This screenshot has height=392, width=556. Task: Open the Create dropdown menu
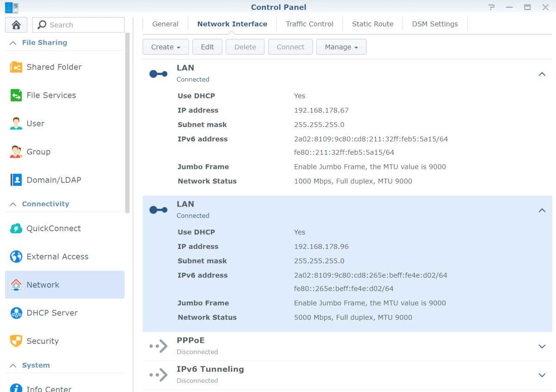pyautogui.click(x=165, y=47)
